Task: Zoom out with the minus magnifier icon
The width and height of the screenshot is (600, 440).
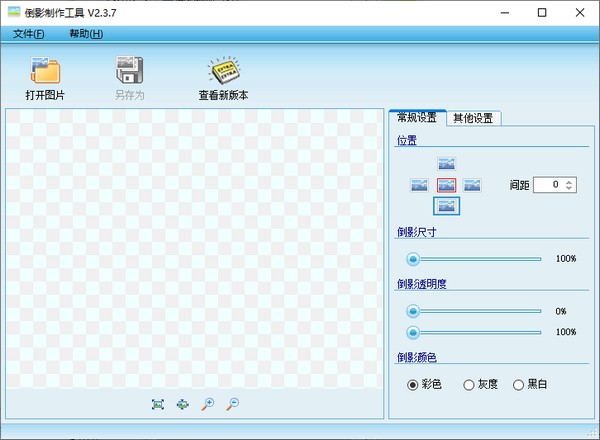Action: 232,404
